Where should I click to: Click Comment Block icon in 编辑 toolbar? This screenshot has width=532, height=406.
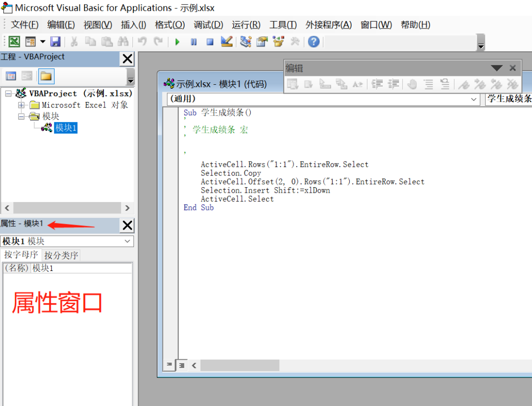click(429, 84)
